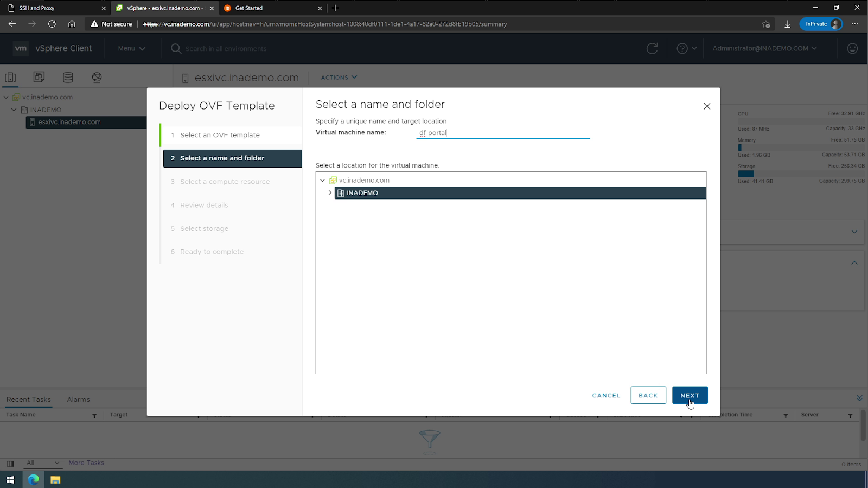Click the feedback smiley icon
This screenshot has width=868, height=488.
click(852, 48)
